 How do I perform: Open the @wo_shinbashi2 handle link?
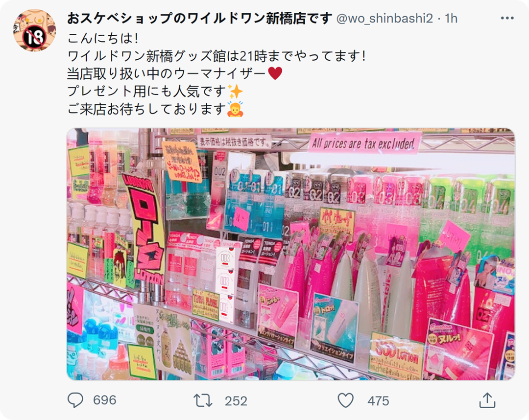[385, 18]
